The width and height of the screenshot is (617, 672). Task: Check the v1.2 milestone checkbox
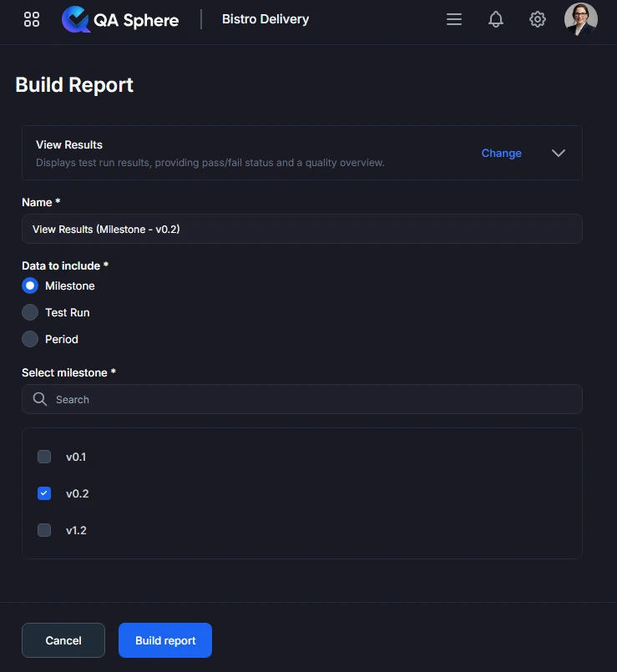pyautogui.click(x=43, y=530)
